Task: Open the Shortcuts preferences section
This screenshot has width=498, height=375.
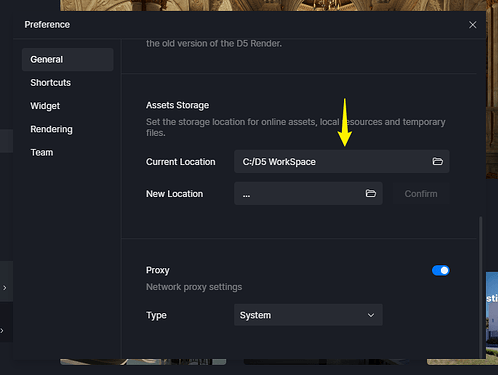Action: pos(51,83)
